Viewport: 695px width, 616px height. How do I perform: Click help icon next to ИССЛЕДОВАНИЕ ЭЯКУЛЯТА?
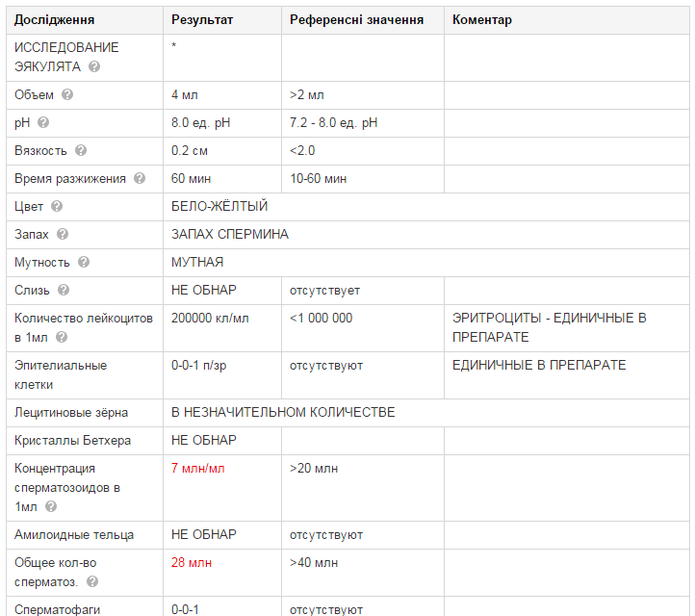click(x=94, y=67)
